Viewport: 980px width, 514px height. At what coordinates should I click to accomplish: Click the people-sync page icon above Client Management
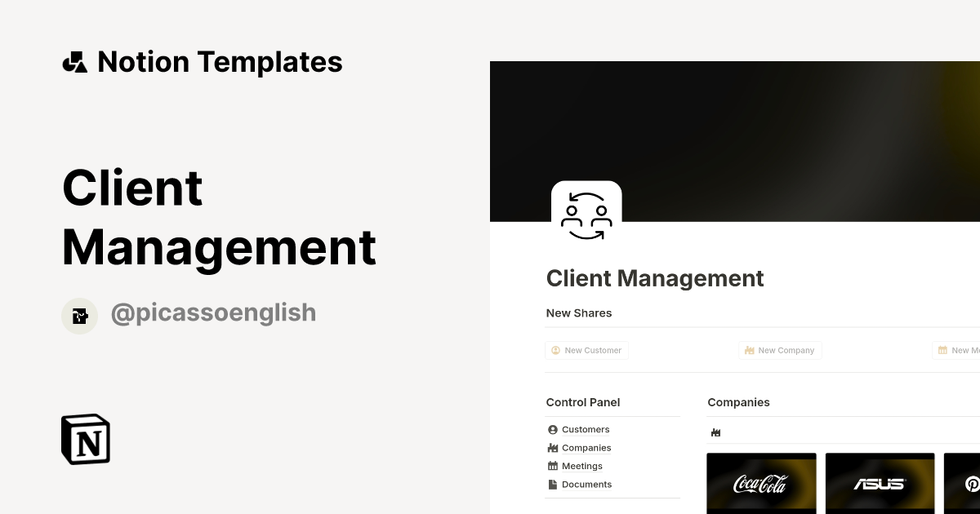586,210
